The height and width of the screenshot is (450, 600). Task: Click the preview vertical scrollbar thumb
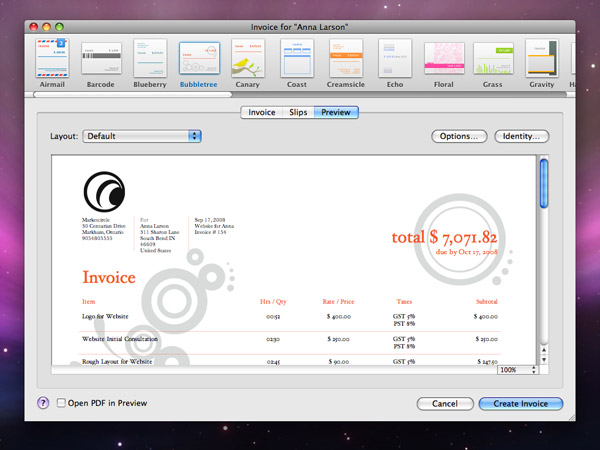pyautogui.click(x=544, y=184)
